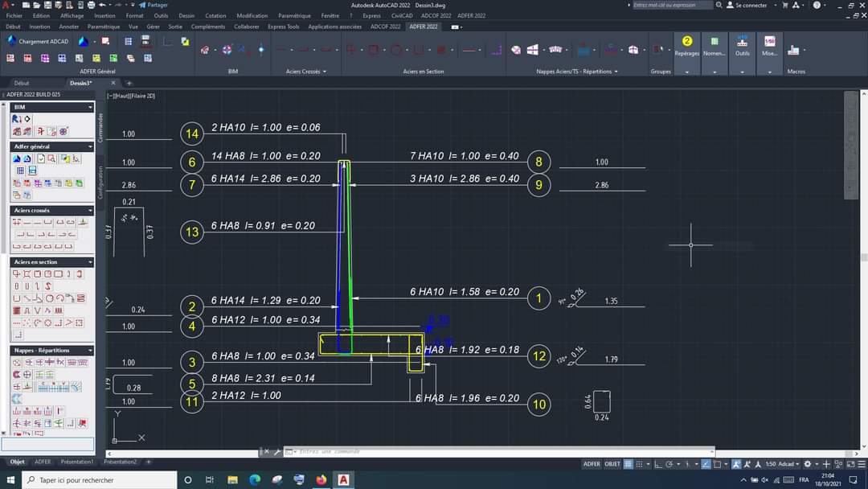This screenshot has width=868, height=489.
Task: Click the Save icon in quick access toolbar
Action: 47,5
